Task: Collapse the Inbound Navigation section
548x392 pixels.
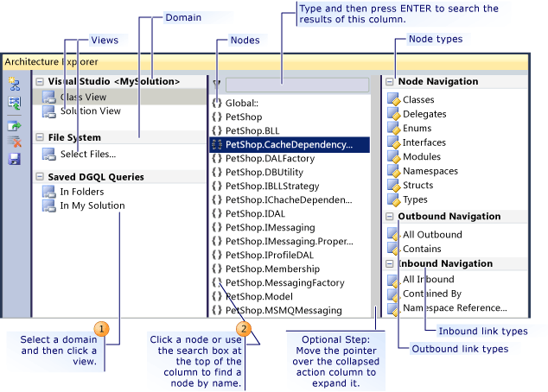Action: pyautogui.click(x=389, y=263)
